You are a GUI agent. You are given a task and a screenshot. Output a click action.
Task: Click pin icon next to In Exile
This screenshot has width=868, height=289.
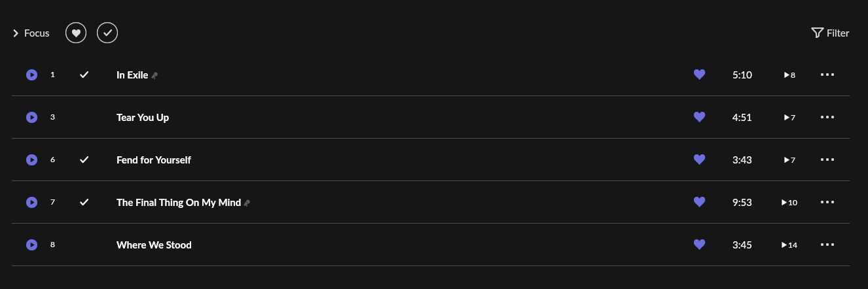[154, 76]
